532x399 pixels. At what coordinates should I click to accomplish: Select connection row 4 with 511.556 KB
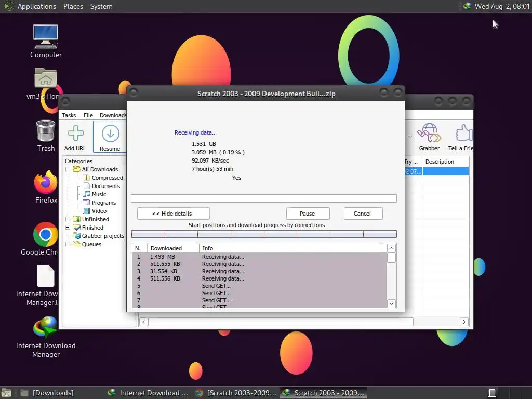pos(259,278)
